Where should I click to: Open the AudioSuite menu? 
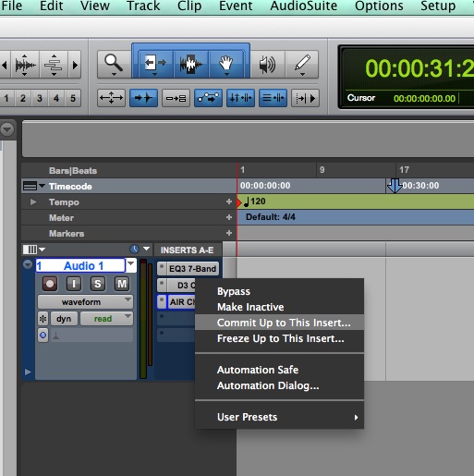point(304,6)
